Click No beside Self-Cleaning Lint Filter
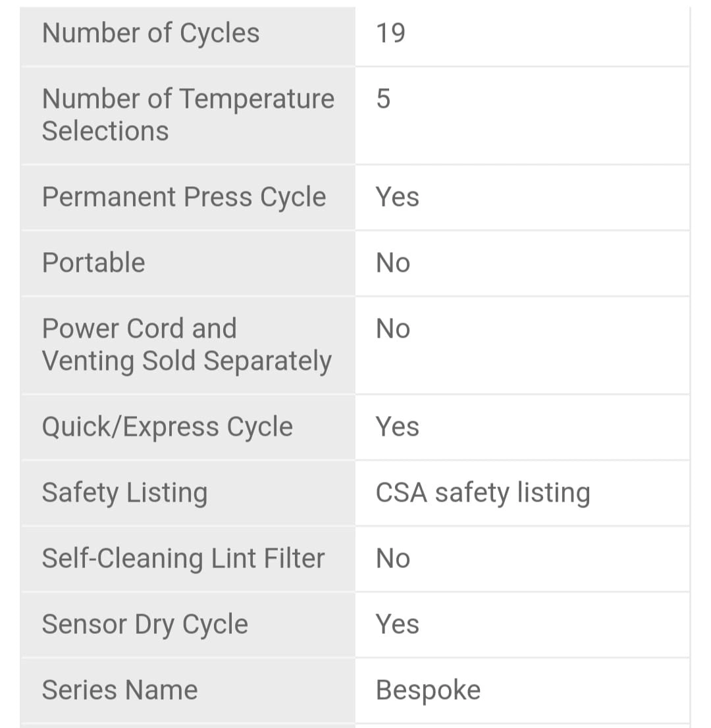The width and height of the screenshot is (711, 728). click(x=393, y=559)
